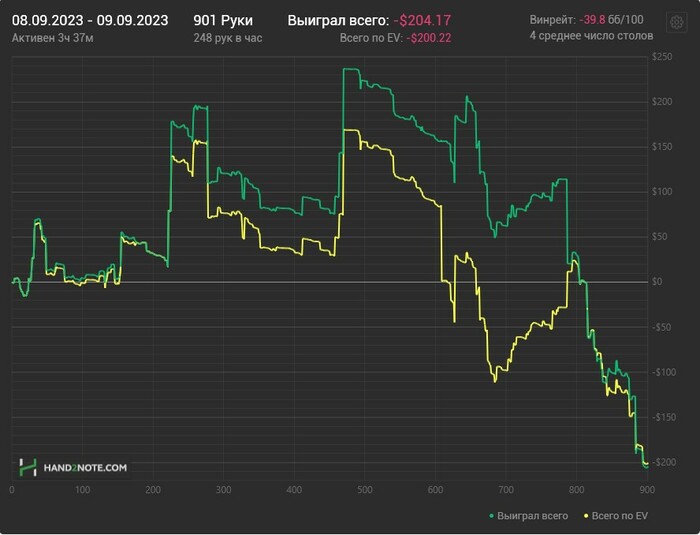Click '4 среднее число столов' text
Screen dimensions: 700x535
(x=591, y=36)
